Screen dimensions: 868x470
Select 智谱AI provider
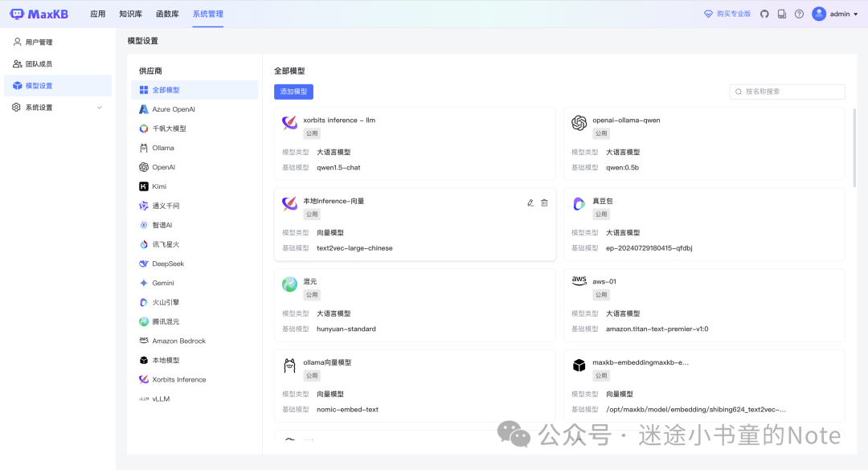194,225
